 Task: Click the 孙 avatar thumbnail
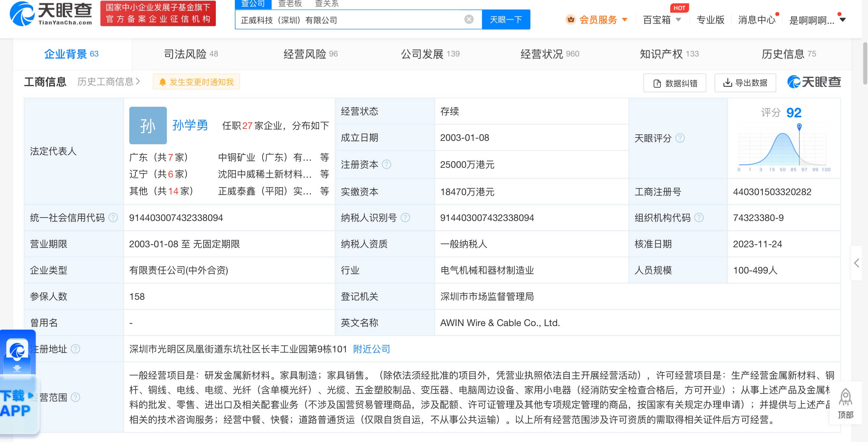pos(148,126)
